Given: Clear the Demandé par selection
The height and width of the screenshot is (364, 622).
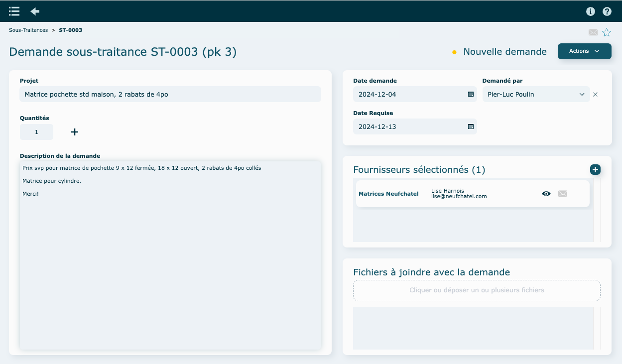Looking at the screenshot, I should pyautogui.click(x=595, y=94).
